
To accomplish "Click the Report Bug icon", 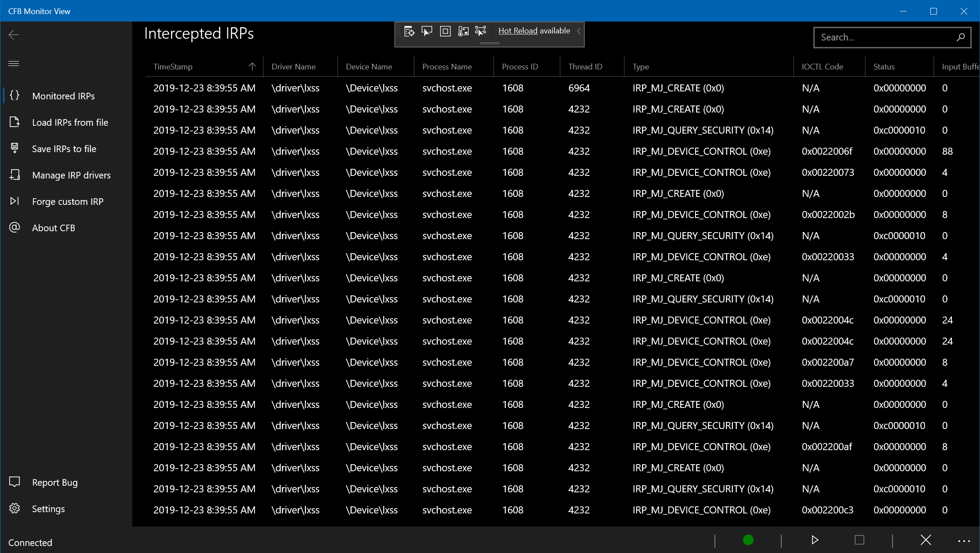I will click(15, 482).
